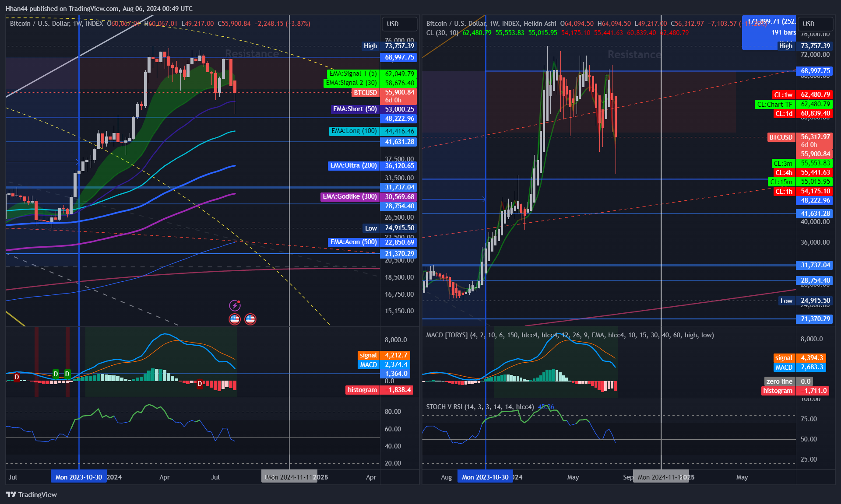The height and width of the screenshot is (504, 841).
Task: Click the left pane MACD 2,374.4 label
Action: pyautogui.click(x=384, y=365)
